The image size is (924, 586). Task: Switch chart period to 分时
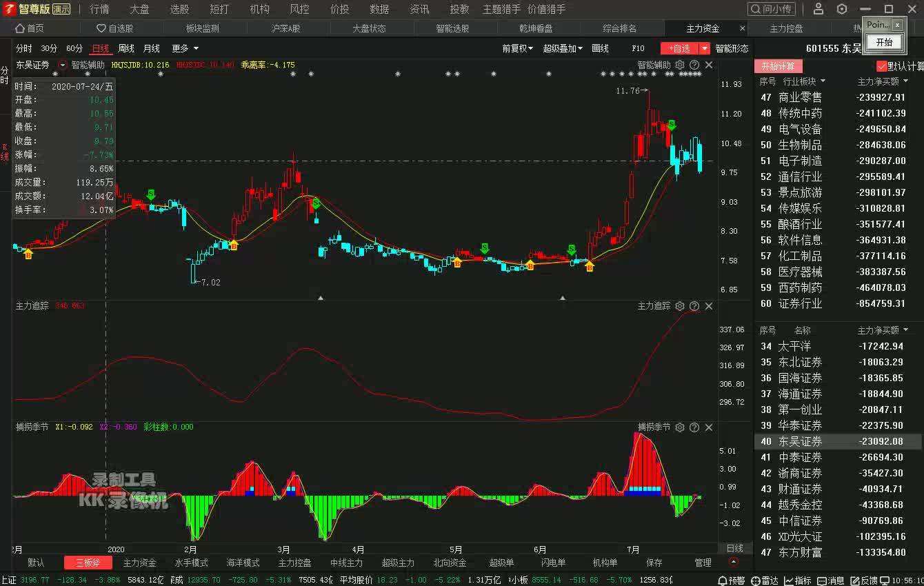click(24, 48)
